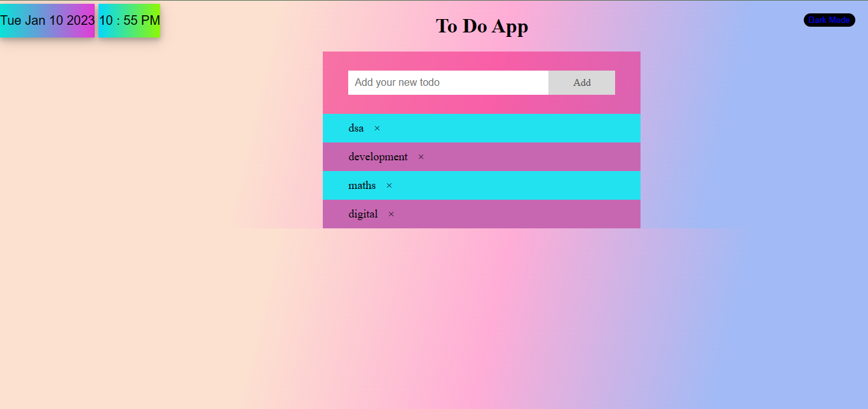Click the time '10 : 55 PM'
Viewport: 868px width, 409px height.
click(129, 20)
